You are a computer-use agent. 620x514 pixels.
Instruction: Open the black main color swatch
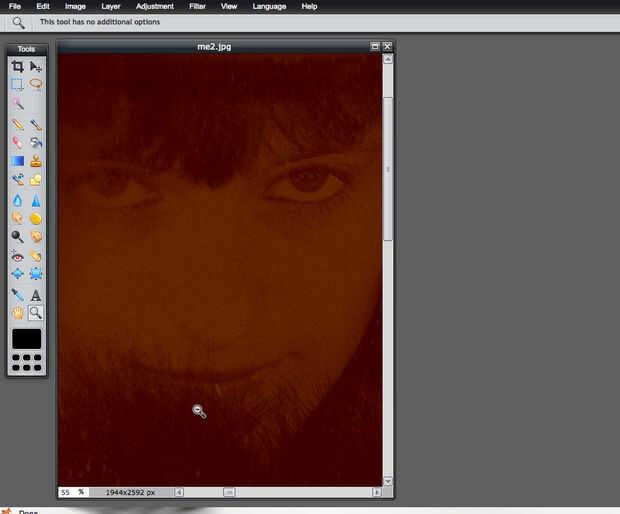click(26, 339)
